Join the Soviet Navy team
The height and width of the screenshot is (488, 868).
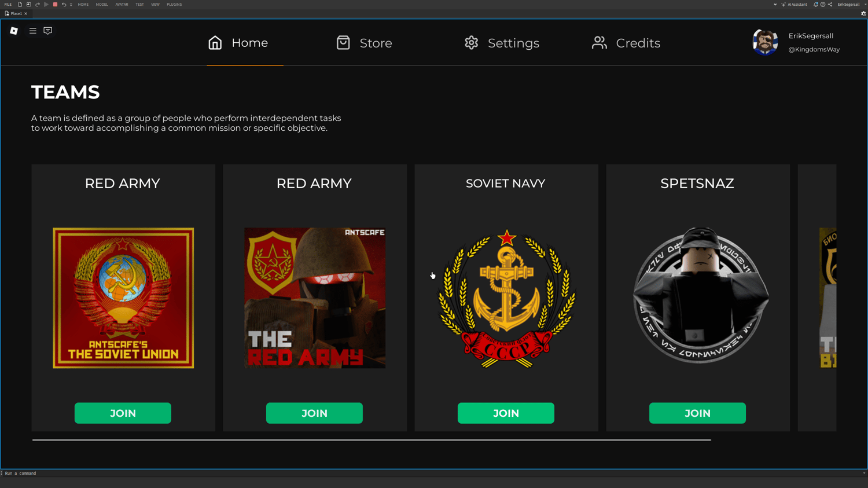click(506, 413)
